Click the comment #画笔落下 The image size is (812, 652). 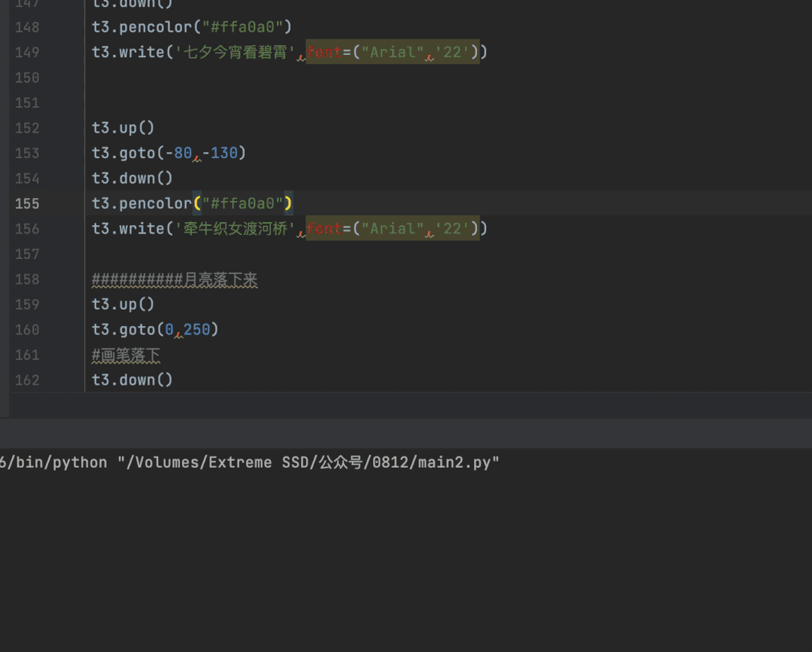126,355
